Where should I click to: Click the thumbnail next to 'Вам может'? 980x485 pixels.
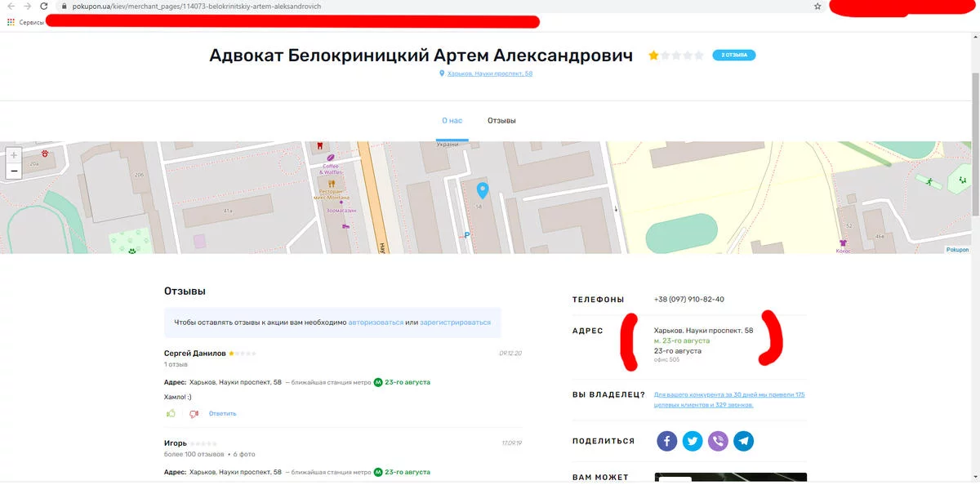[x=730, y=478]
